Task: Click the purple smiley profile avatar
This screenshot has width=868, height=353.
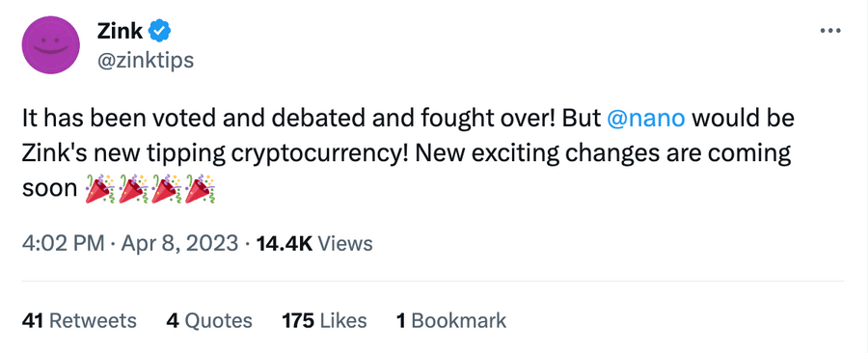Action: [x=51, y=44]
